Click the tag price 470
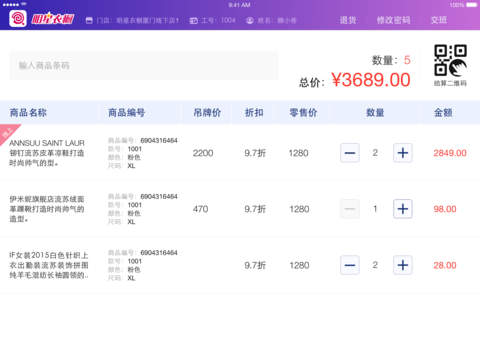Image resolution: width=480 pixels, height=360 pixels. coord(200,209)
